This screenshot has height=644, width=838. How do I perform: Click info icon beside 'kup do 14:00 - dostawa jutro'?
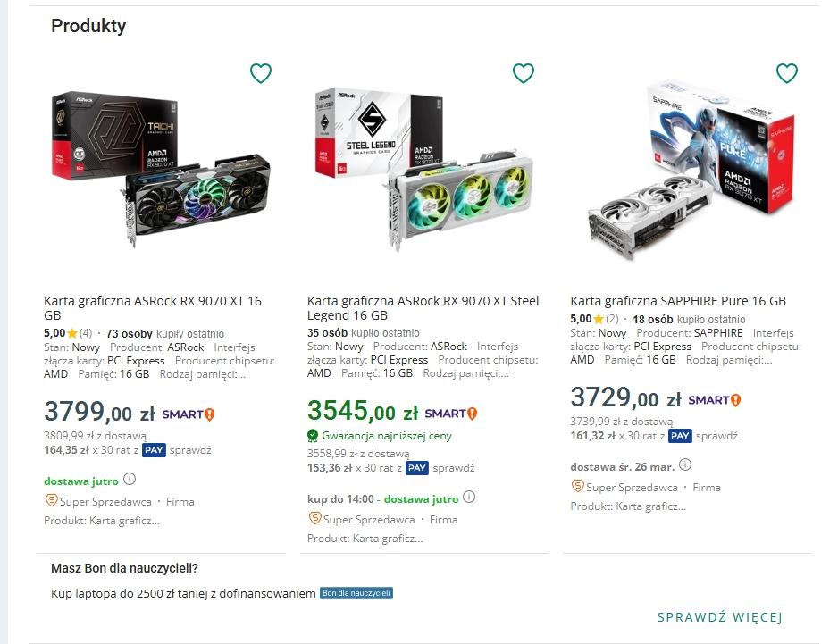[469, 498]
